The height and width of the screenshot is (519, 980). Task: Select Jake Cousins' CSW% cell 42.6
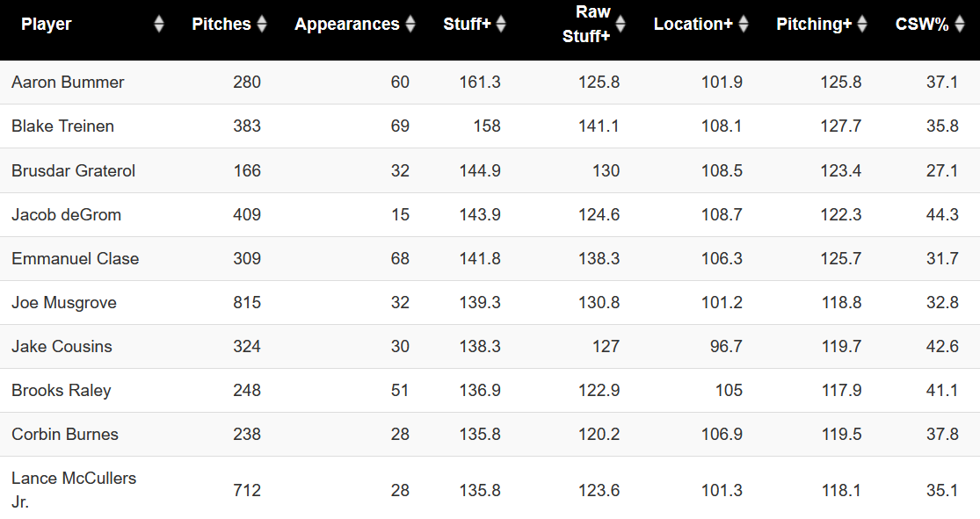point(942,346)
